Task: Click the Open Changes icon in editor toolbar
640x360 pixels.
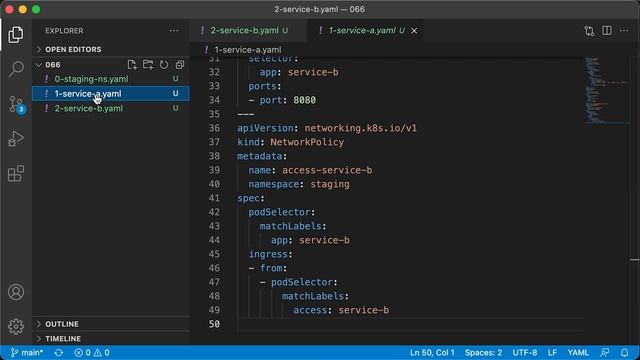Action: tap(589, 31)
